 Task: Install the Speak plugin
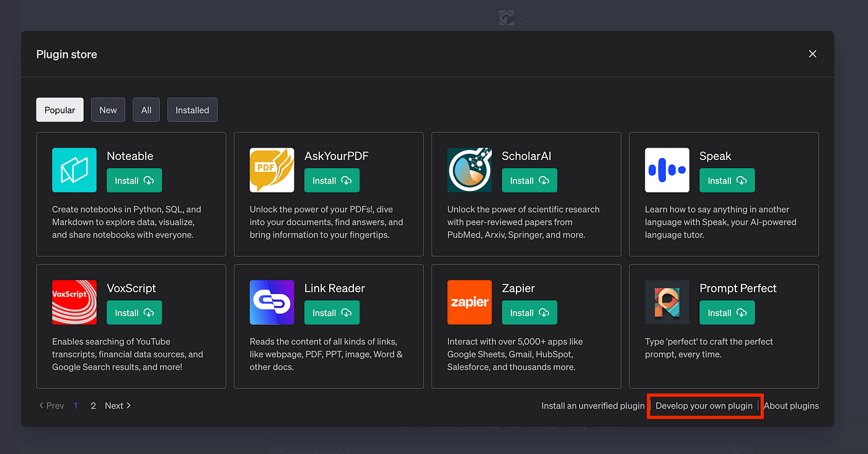pyautogui.click(x=727, y=180)
